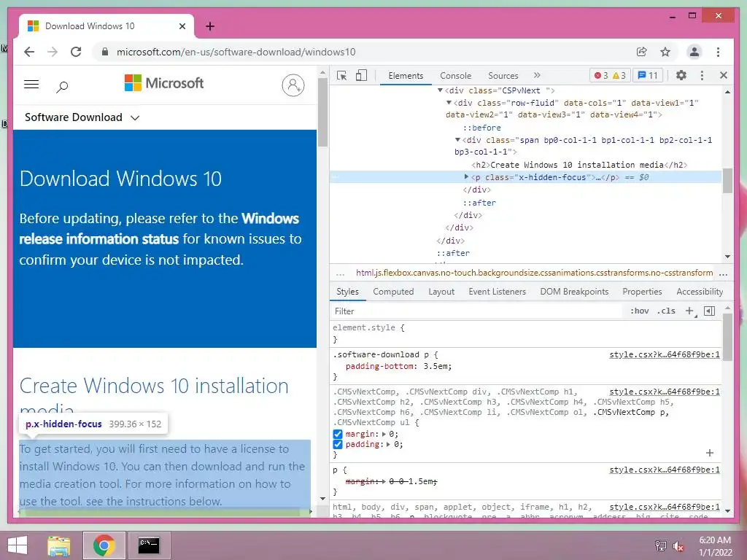Open Windows release information status link
747x560 pixels.
[159, 228]
